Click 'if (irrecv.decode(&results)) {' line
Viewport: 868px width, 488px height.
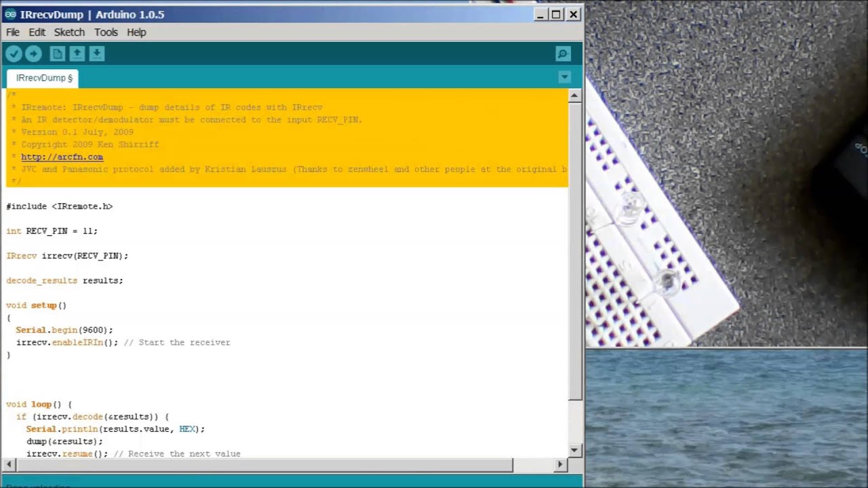pos(92,417)
